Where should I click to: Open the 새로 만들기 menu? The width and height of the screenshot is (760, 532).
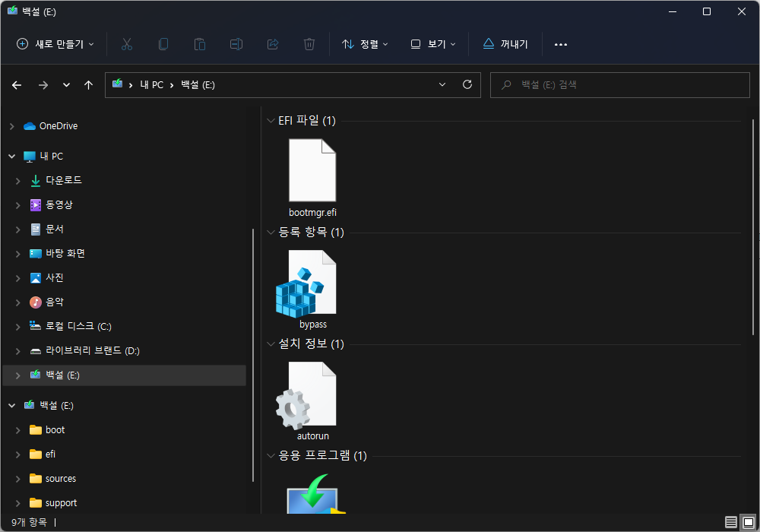(55, 44)
